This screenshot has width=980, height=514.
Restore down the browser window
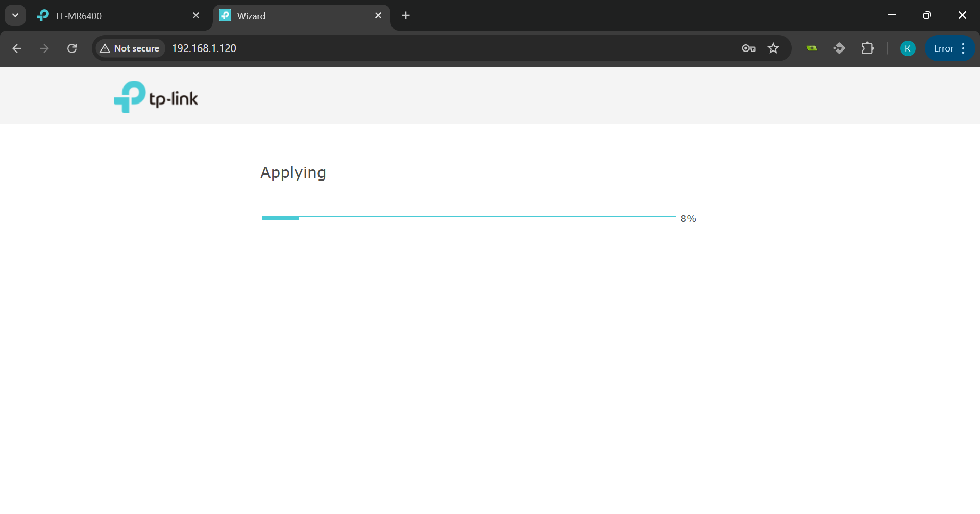pyautogui.click(x=927, y=15)
